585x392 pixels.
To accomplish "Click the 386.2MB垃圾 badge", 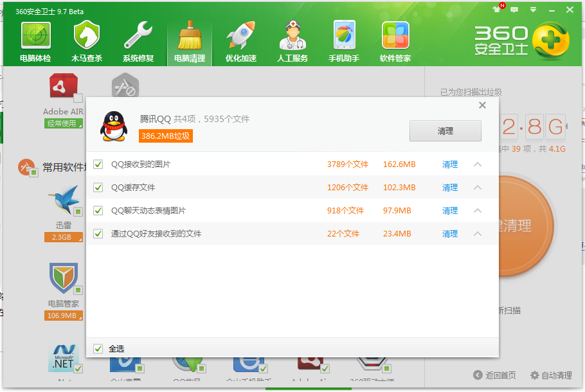I will (x=166, y=136).
